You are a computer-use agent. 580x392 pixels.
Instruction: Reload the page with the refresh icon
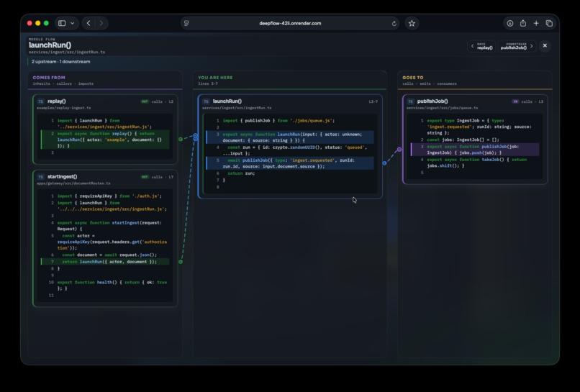coord(394,23)
